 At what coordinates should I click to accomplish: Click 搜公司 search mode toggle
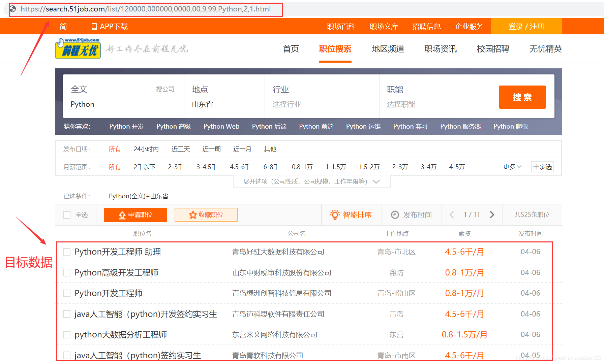coord(165,89)
